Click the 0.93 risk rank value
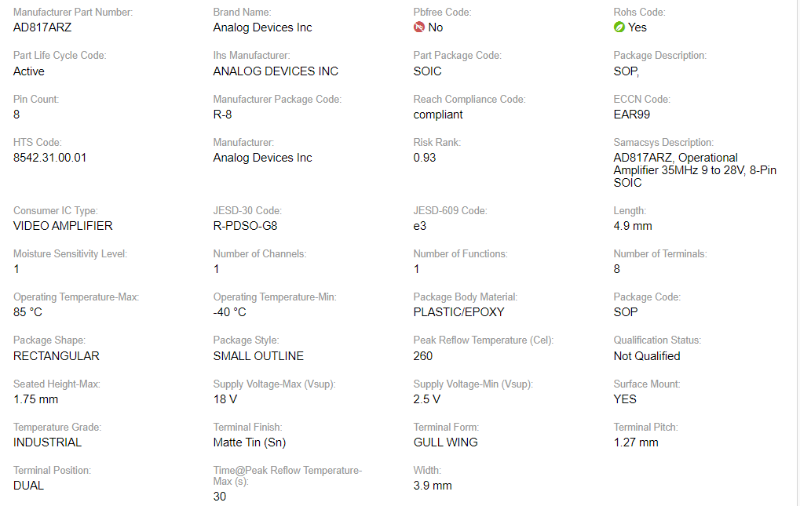Image resolution: width=800 pixels, height=506 pixels. point(424,158)
